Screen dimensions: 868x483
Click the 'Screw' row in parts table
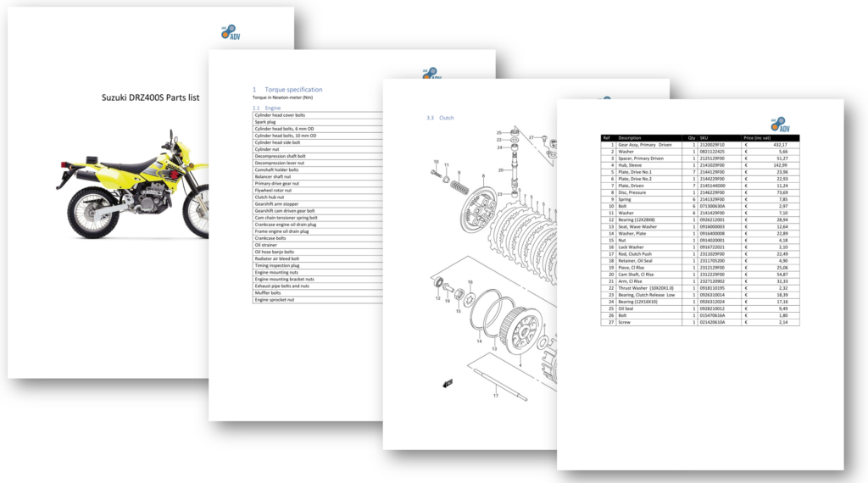click(699, 322)
